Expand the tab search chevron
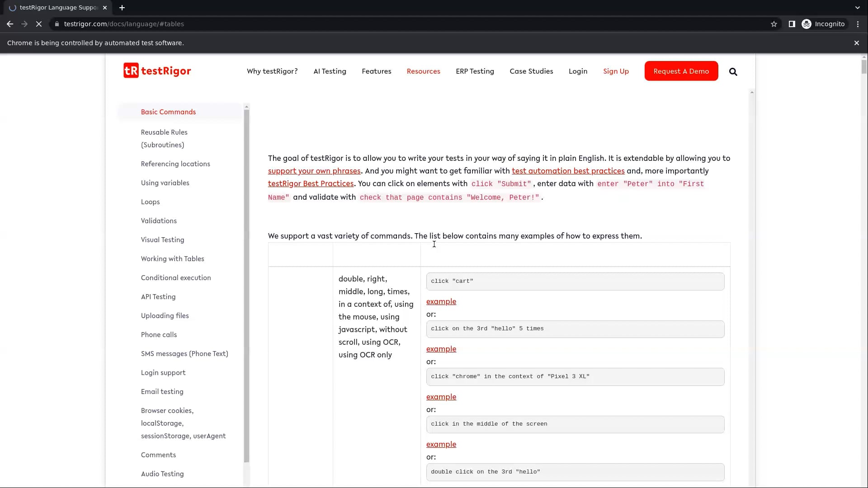Viewport: 868px width, 488px height. (857, 8)
